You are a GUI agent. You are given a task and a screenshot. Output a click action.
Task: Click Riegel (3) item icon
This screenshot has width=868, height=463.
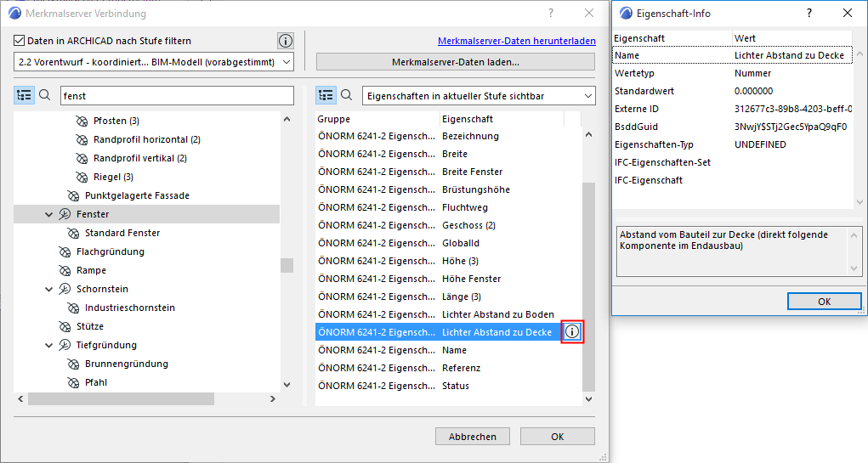[82, 177]
